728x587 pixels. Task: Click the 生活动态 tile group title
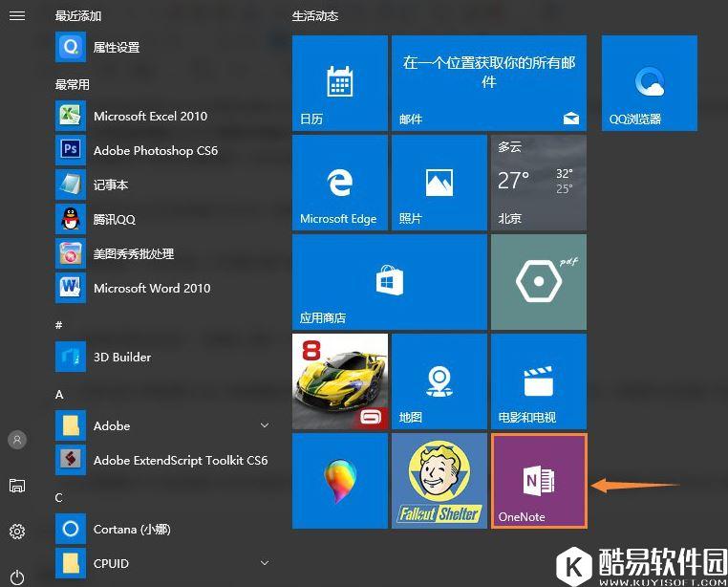click(314, 16)
